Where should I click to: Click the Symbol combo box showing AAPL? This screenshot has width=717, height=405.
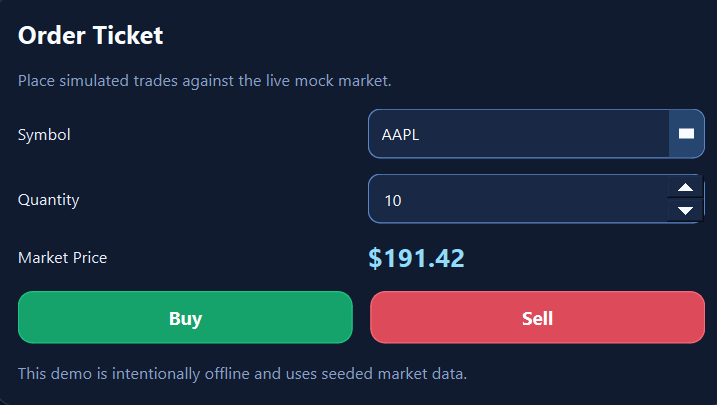click(x=518, y=134)
